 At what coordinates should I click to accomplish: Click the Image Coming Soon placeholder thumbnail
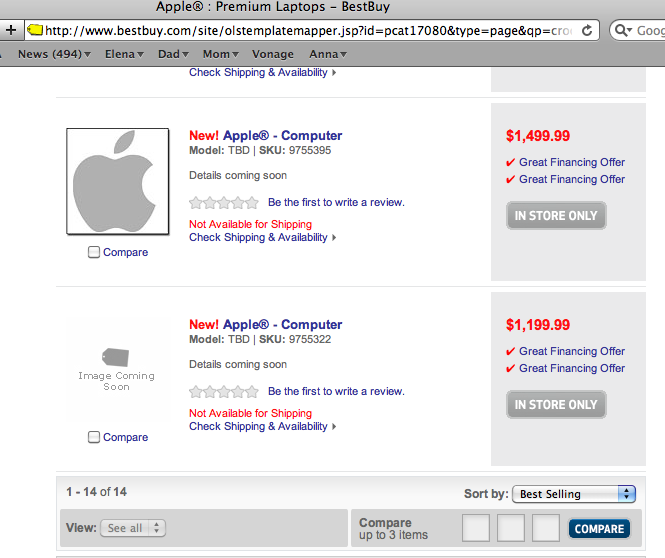click(x=117, y=370)
